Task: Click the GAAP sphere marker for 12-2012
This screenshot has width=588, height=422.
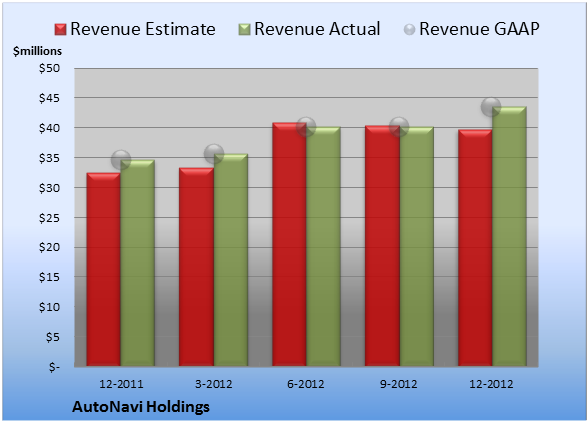Action: tap(491, 107)
